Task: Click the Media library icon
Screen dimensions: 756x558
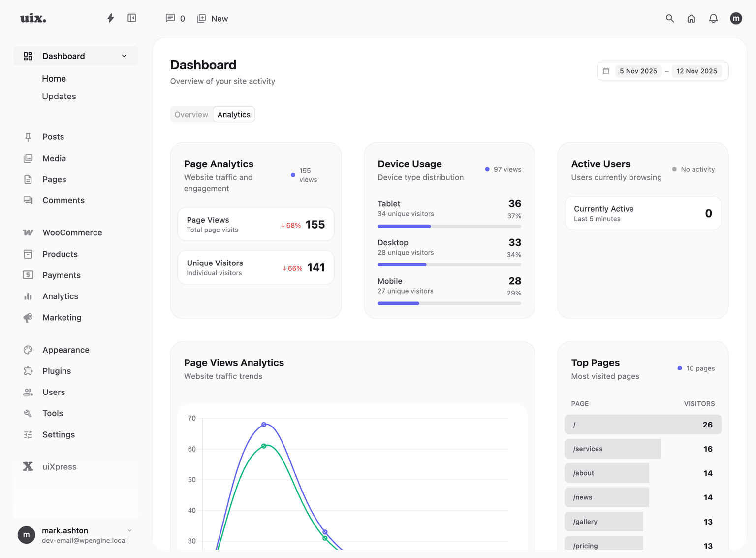Action: [x=28, y=158]
